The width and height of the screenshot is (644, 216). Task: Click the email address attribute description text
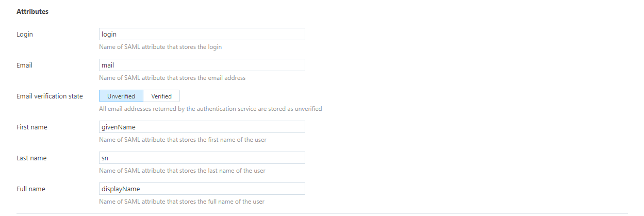coord(172,78)
